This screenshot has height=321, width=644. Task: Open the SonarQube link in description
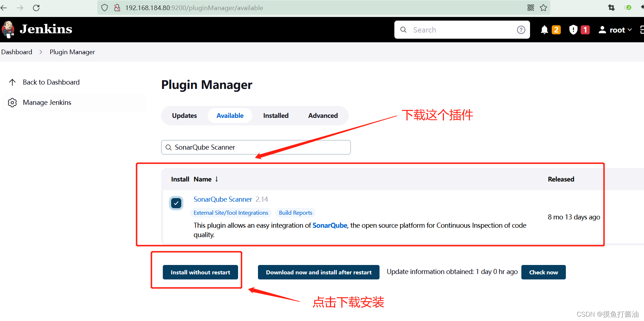click(x=330, y=226)
